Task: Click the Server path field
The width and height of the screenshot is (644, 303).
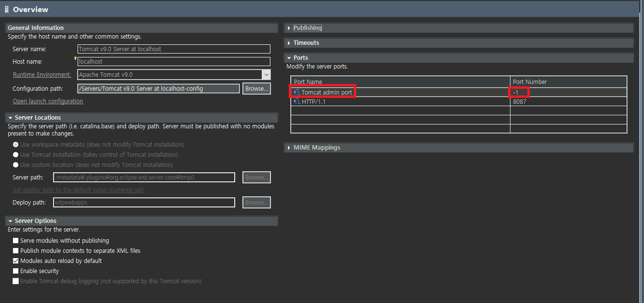Action: click(144, 178)
